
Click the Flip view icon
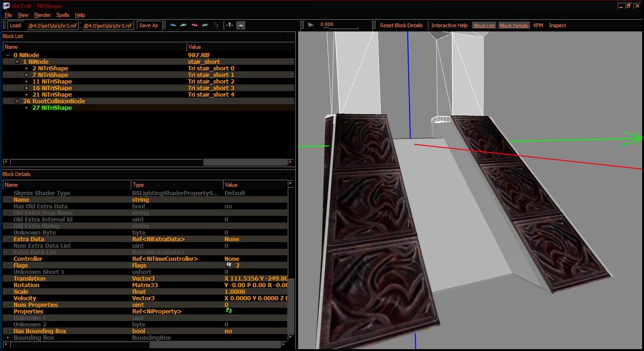pyautogui.click(x=230, y=25)
